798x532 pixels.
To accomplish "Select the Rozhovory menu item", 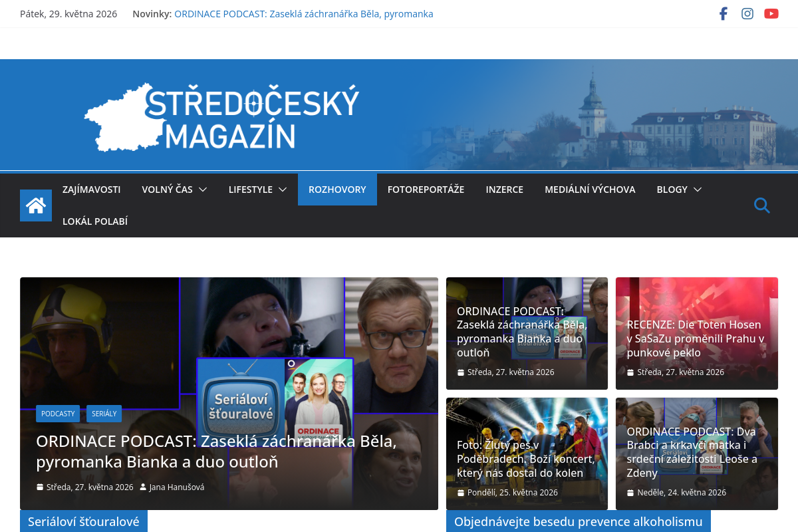I will pyautogui.click(x=337, y=190).
